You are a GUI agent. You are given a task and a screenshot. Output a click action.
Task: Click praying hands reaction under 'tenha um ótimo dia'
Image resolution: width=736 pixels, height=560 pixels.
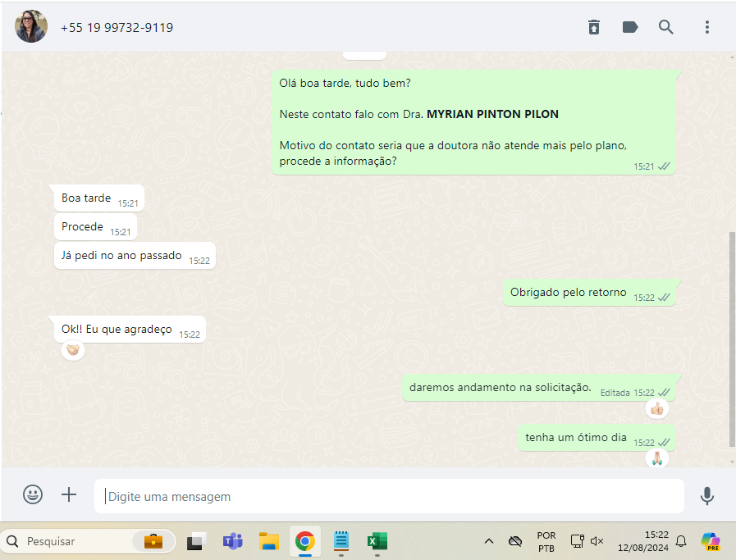coord(656,458)
